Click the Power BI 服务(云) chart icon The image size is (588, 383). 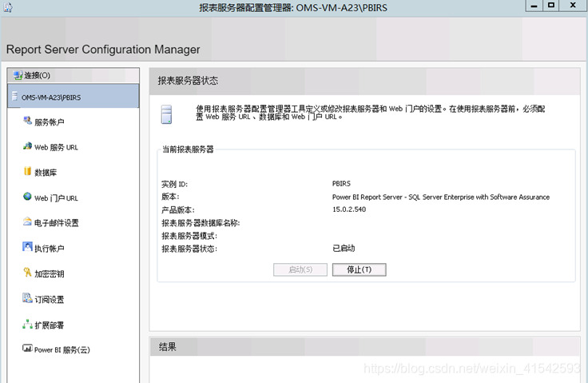point(27,348)
